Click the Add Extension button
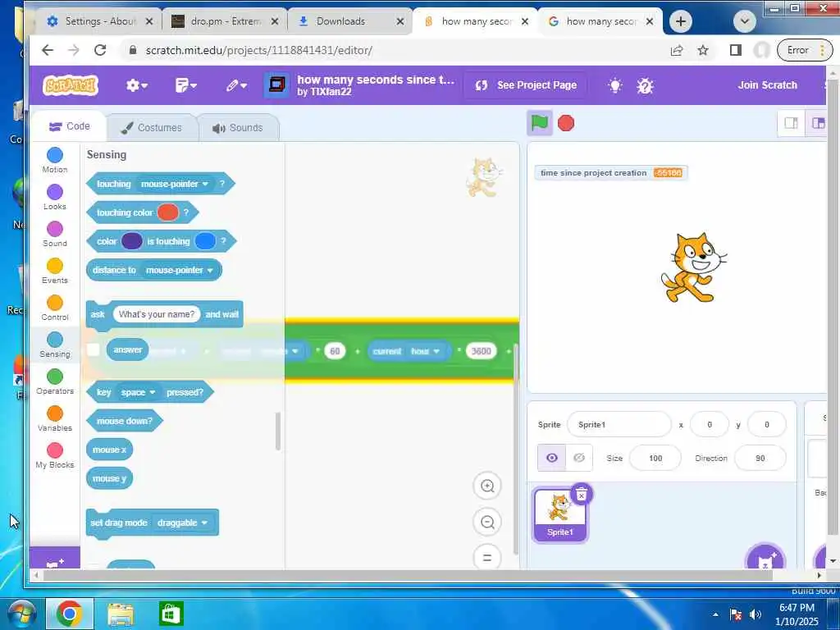Screen dimensions: 840x630 [55, 559]
